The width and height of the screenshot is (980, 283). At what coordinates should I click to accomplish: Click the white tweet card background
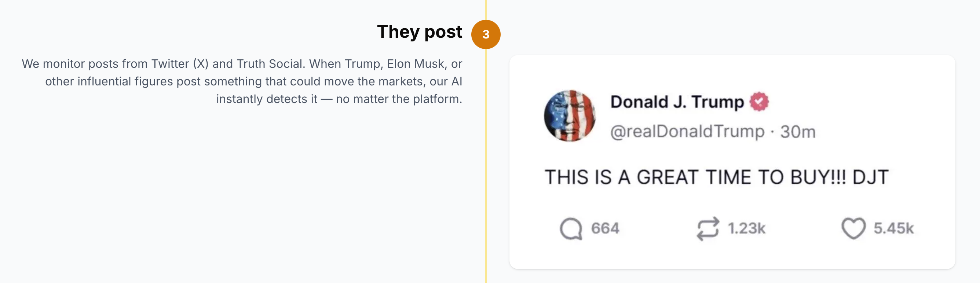pyautogui.click(x=732, y=162)
